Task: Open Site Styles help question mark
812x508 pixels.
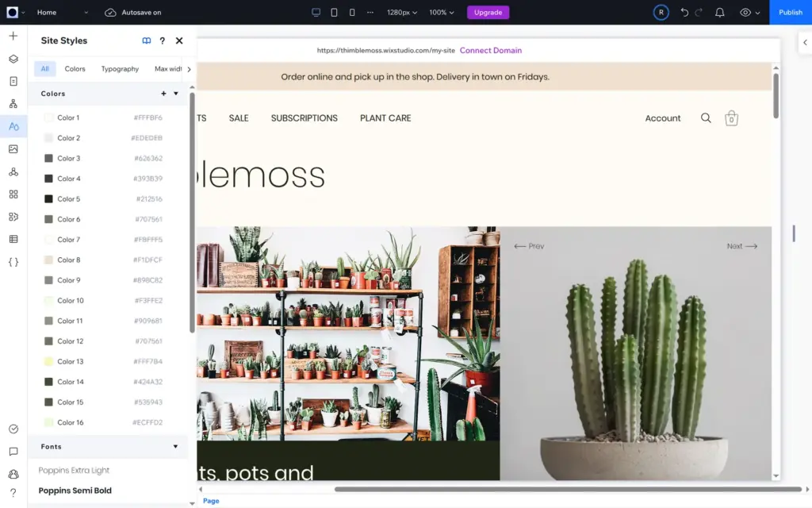Action: point(162,40)
